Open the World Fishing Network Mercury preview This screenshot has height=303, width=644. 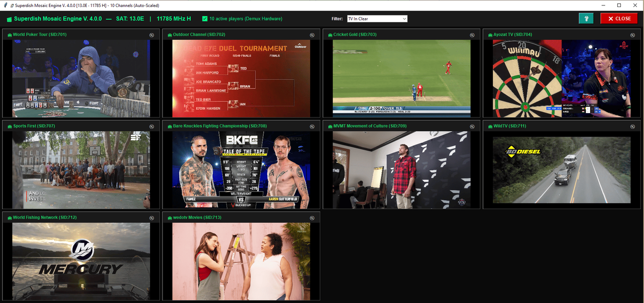pos(81,262)
